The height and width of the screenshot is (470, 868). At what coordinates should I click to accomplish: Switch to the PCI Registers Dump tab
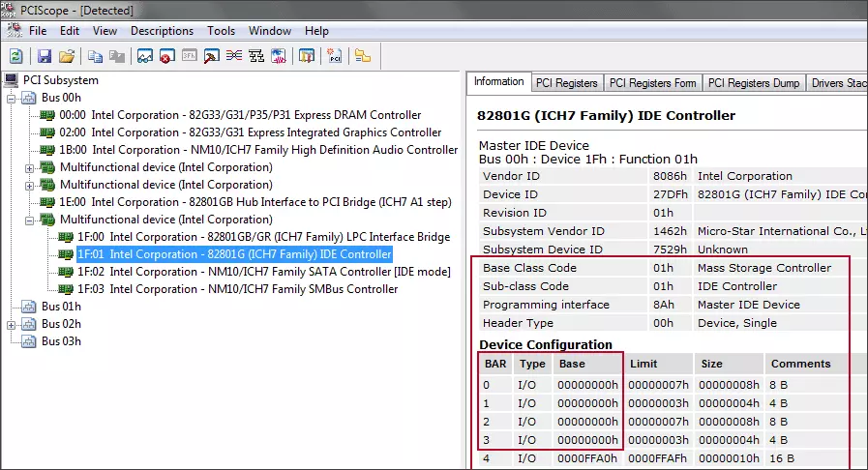point(754,83)
